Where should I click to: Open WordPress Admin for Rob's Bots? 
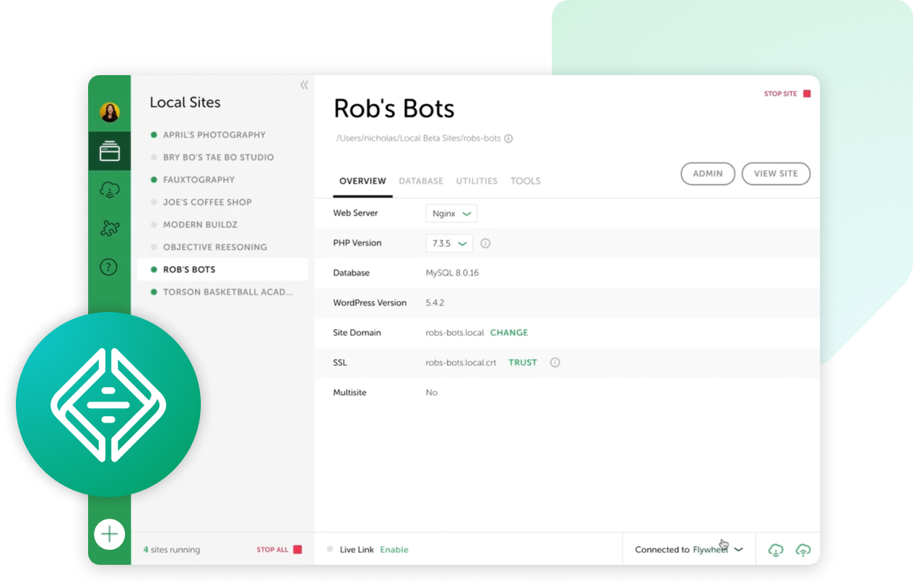tap(708, 173)
